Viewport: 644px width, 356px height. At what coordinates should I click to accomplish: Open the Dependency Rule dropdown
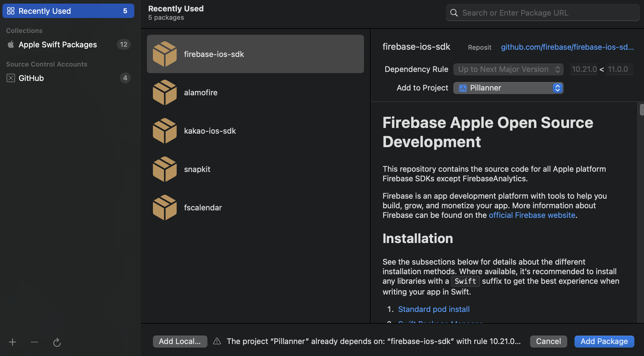point(508,69)
